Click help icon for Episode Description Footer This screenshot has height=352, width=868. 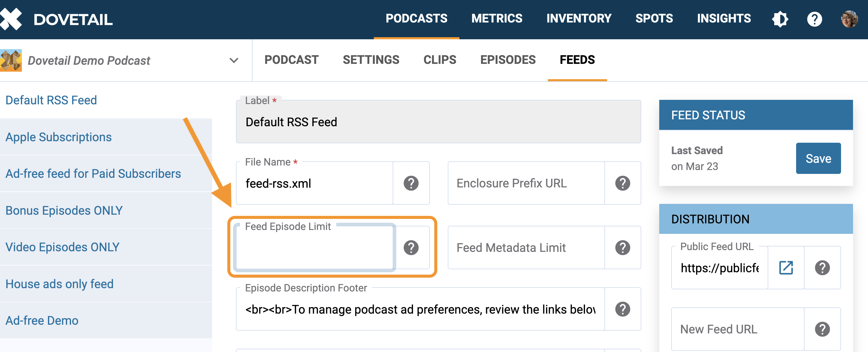[622, 309]
